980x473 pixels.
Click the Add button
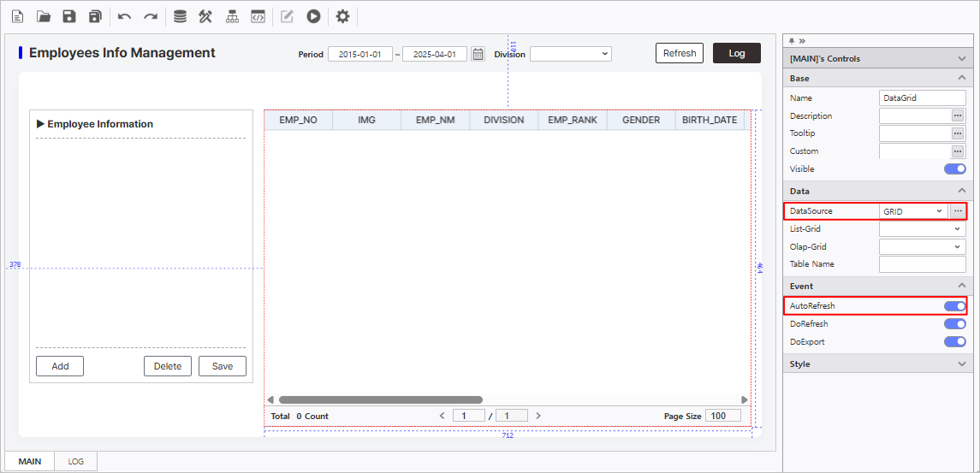[60, 366]
